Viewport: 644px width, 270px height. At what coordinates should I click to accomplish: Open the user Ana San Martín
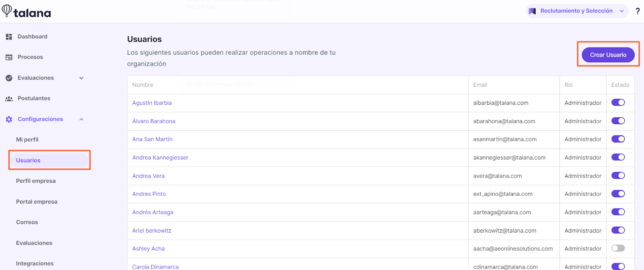coord(153,139)
